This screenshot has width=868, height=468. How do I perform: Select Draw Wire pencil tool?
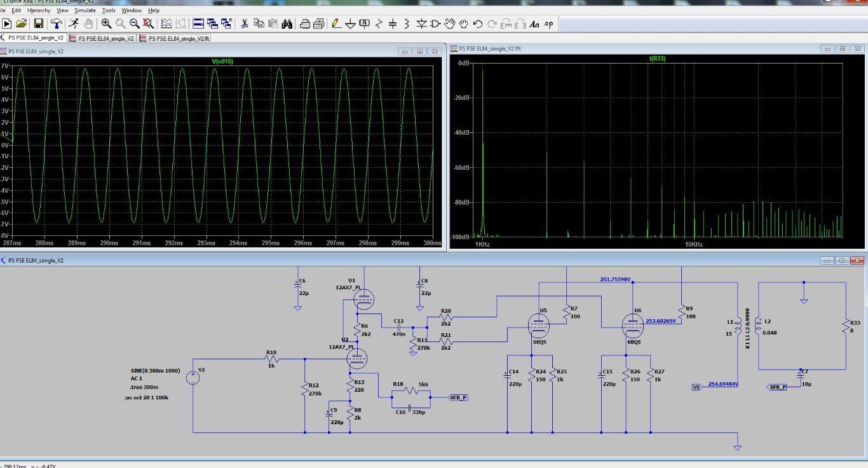(x=336, y=24)
